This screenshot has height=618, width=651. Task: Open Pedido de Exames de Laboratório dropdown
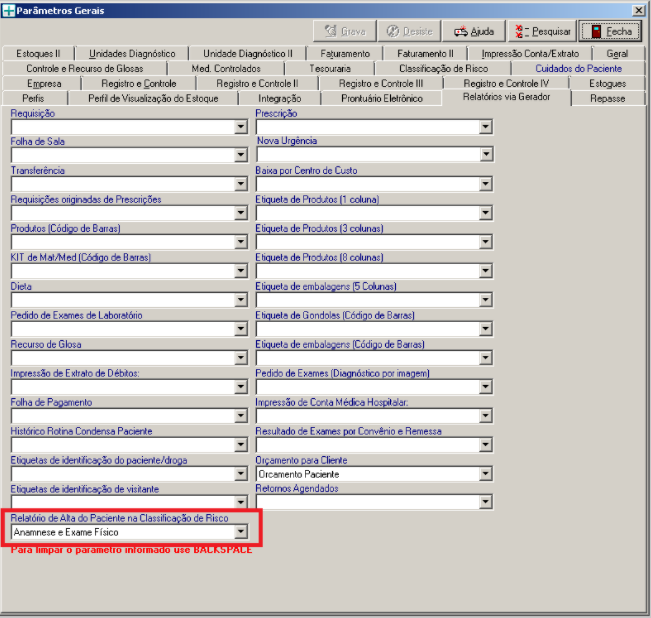[240, 329]
